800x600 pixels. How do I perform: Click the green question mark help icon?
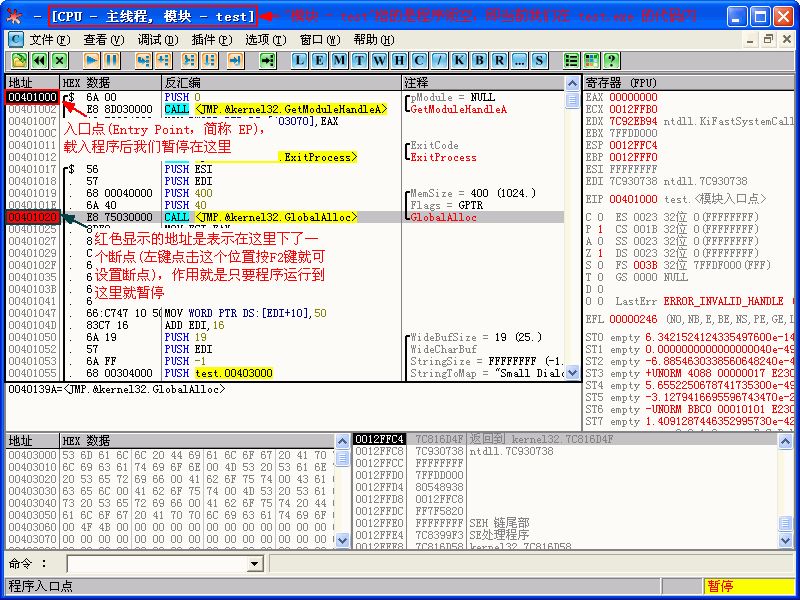(611, 61)
